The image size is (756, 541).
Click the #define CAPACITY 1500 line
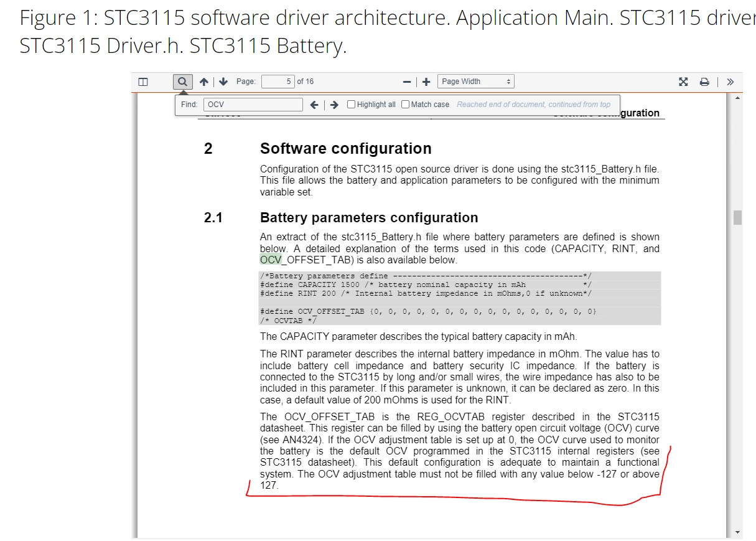(x=426, y=285)
